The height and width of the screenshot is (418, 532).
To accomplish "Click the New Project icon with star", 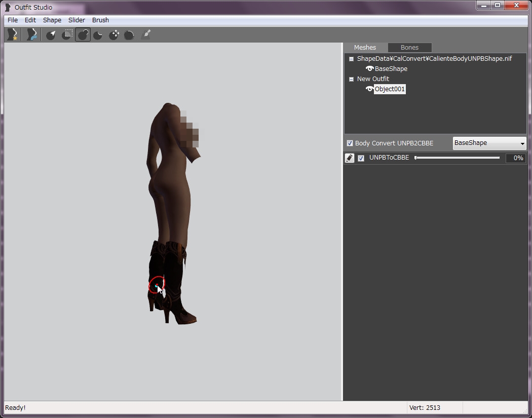I will coord(12,34).
